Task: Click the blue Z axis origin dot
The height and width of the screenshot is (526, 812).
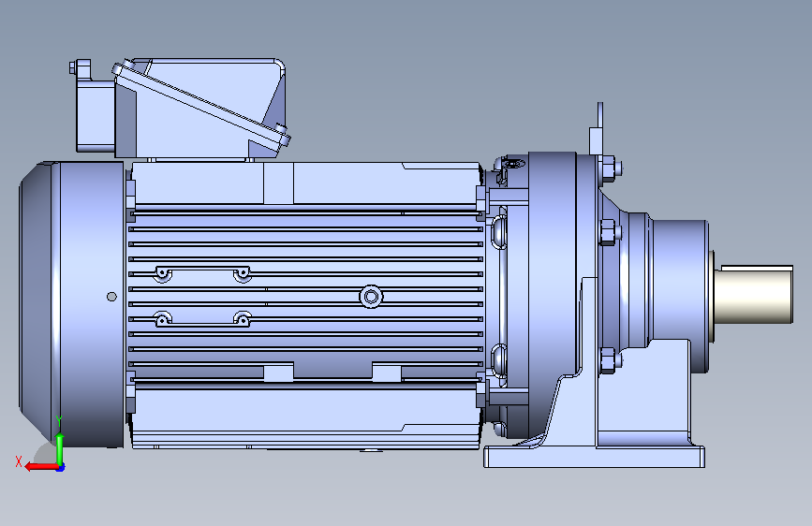Action: tap(61, 468)
